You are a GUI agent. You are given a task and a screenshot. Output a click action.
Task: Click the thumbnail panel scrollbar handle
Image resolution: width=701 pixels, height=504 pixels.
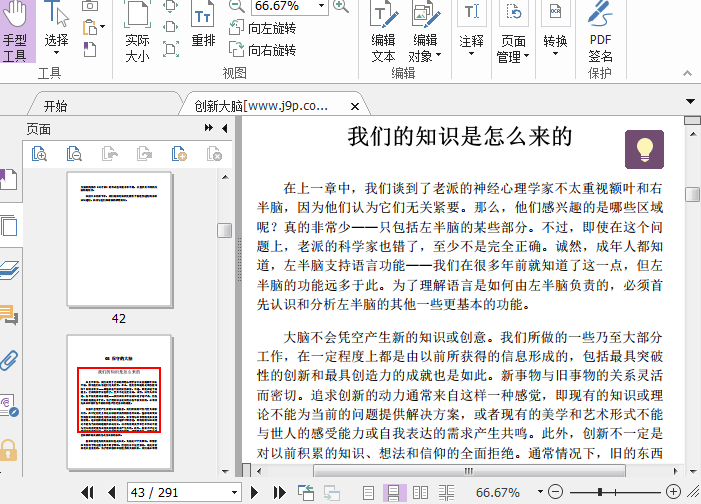224,231
